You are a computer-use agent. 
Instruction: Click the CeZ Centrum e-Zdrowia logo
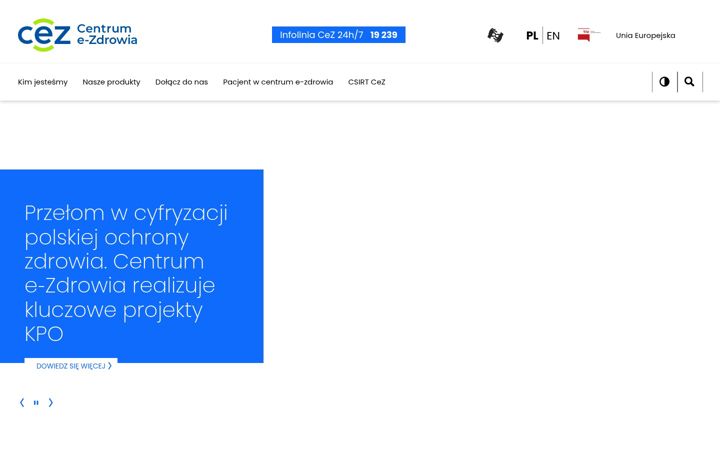(x=77, y=35)
